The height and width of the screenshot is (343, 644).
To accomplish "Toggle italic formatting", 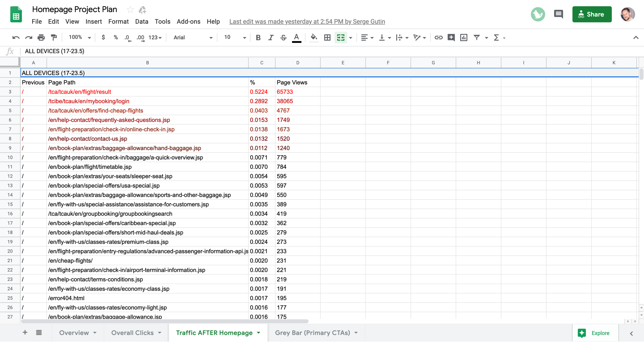I will click(x=271, y=38).
